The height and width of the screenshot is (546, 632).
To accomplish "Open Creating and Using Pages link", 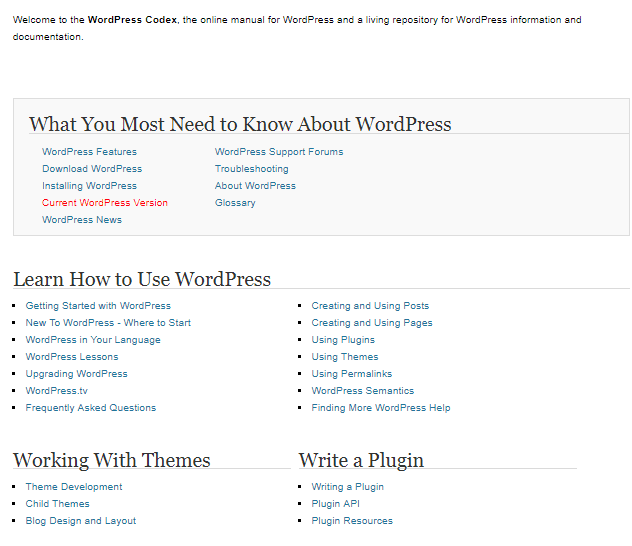I will point(372,323).
